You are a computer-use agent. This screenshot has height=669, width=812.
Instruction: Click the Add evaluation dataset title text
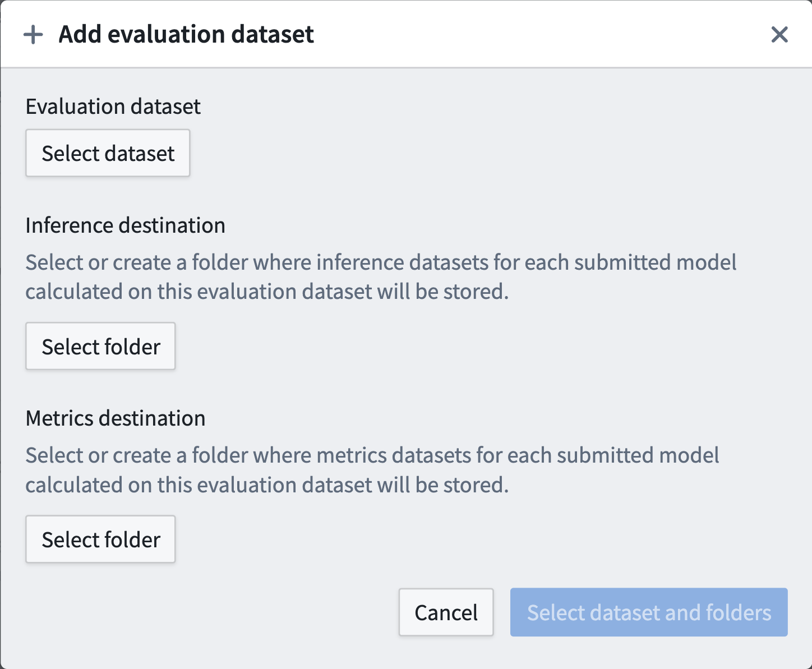click(186, 34)
